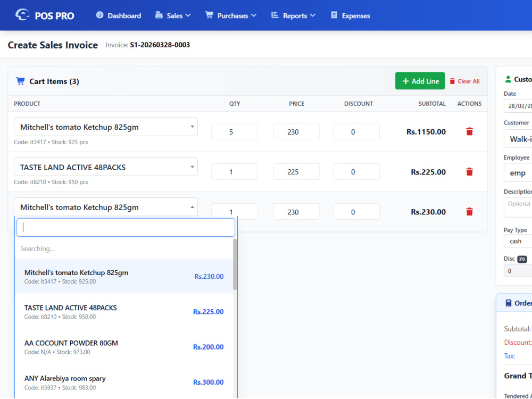532x399 pixels.
Task: Expand the Reports menu chevron
Action: click(313, 15)
